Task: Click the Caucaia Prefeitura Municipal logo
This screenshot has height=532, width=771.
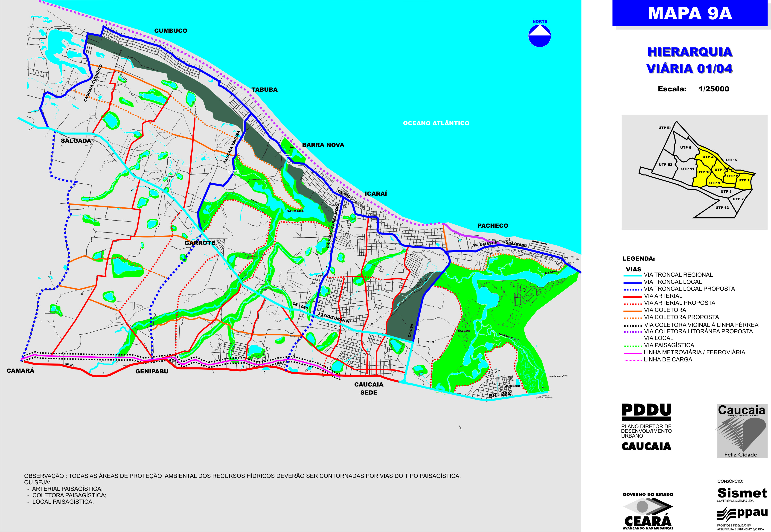Action: pyautogui.click(x=742, y=431)
